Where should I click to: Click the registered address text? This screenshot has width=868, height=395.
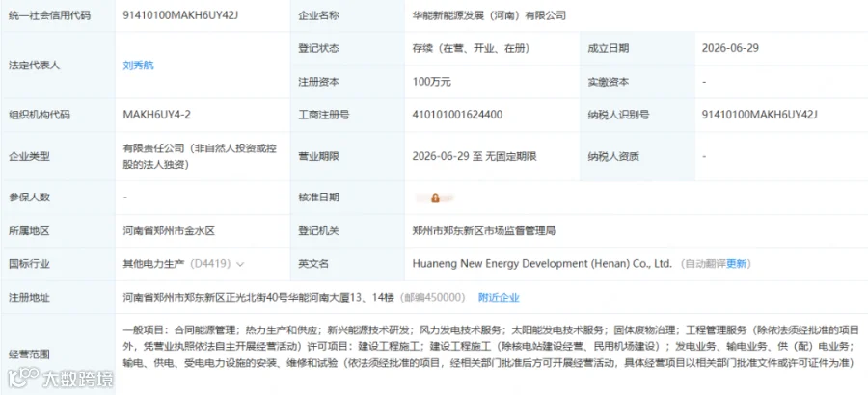click(258, 298)
